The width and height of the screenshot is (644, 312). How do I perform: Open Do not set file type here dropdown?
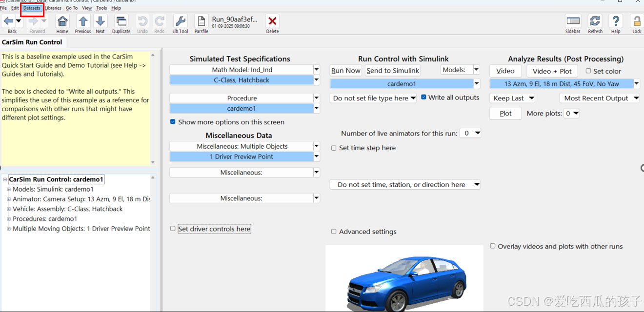[x=374, y=98]
